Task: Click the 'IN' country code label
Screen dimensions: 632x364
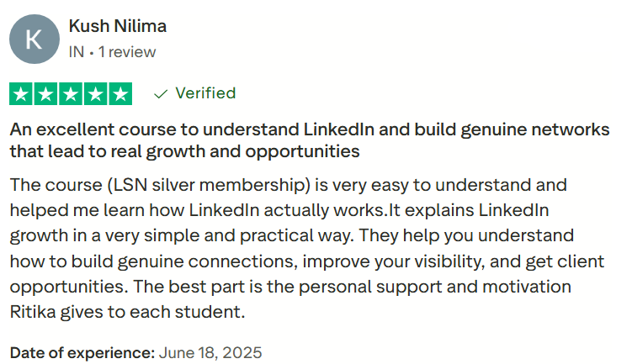Action: [76, 51]
